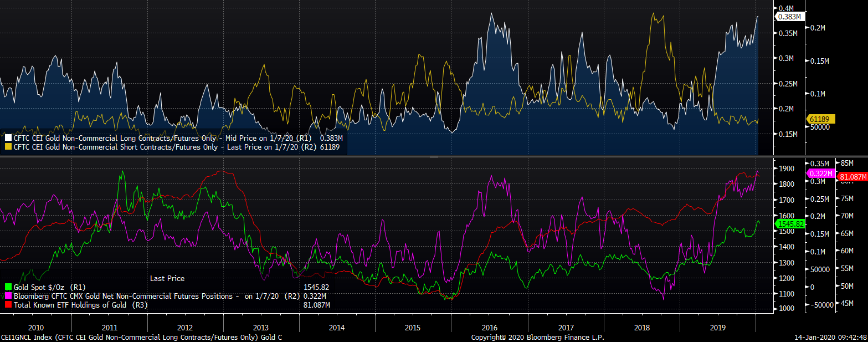Click white swatch for Non-Commercial Long Contracts legend
The image size is (868, 342).
coord(8,138)
